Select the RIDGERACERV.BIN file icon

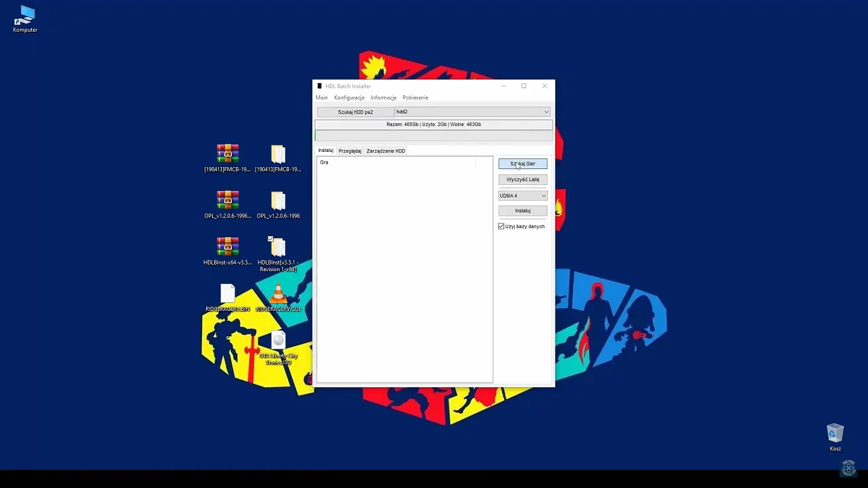(x=227, y=293)
